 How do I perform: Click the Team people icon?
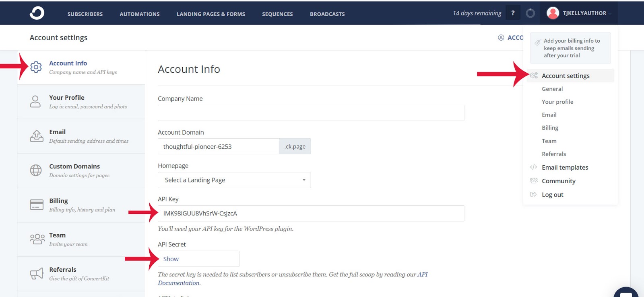pos(37,239)
